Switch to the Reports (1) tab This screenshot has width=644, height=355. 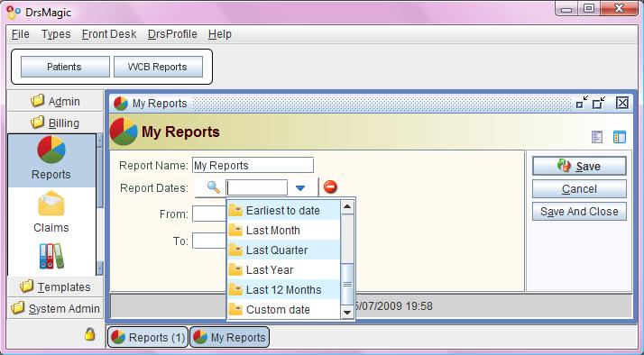coord(148,337)
